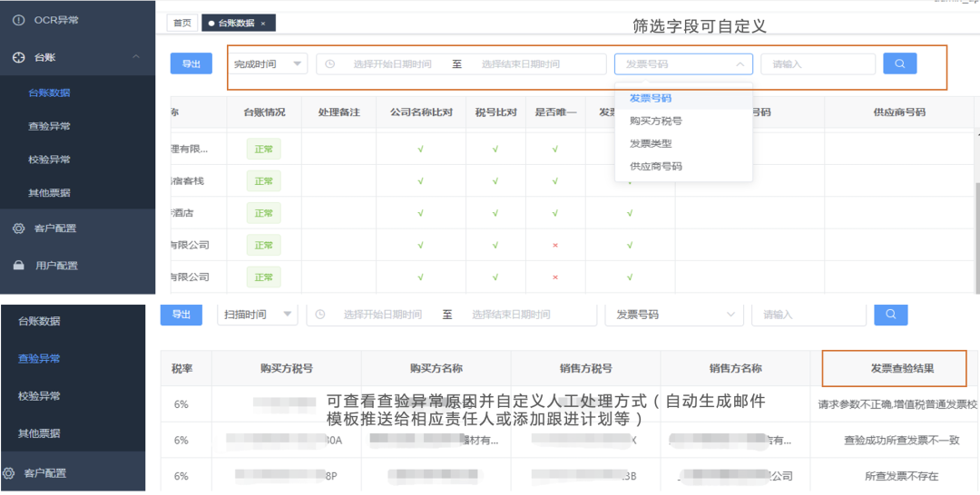Click search magnifier button in 完成时间 filter row
Image resolution: width=980 pixels, height=495 pixels.
click(899, 63)
